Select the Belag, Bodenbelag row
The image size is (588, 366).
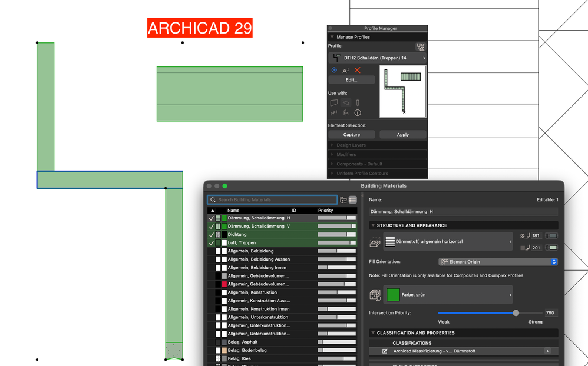pos(282,350)
